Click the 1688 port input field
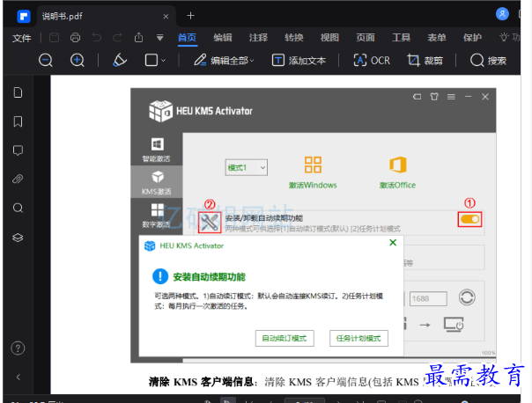This screenshot has height=403, width=532. click(x=428, y=298)
